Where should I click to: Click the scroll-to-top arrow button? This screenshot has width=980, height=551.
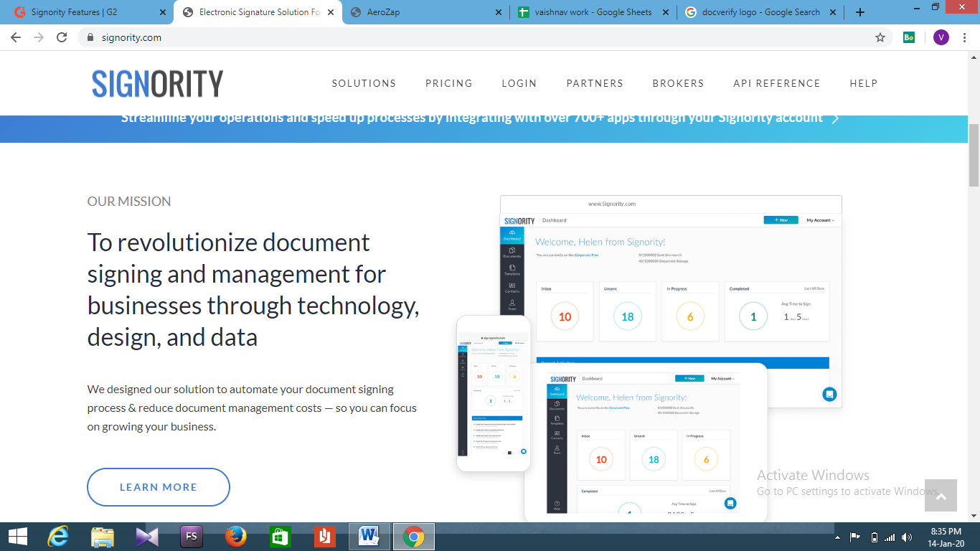[941, 496]
